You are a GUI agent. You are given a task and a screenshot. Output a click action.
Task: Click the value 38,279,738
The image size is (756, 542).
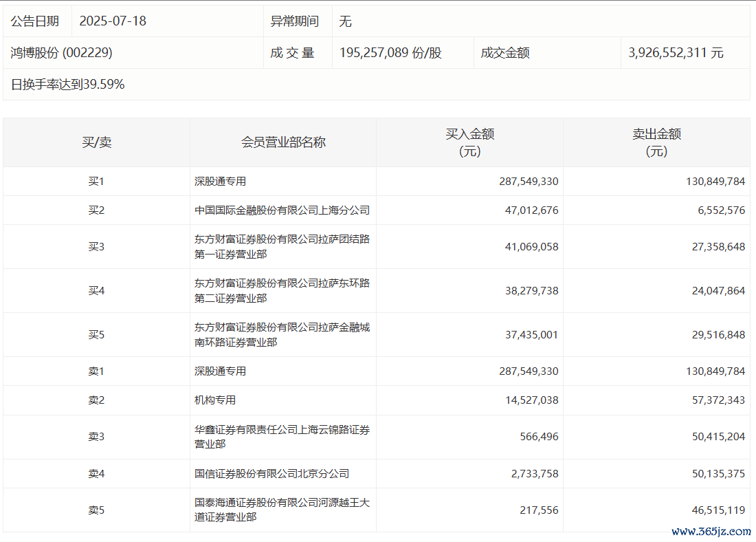tap(531, 290)
